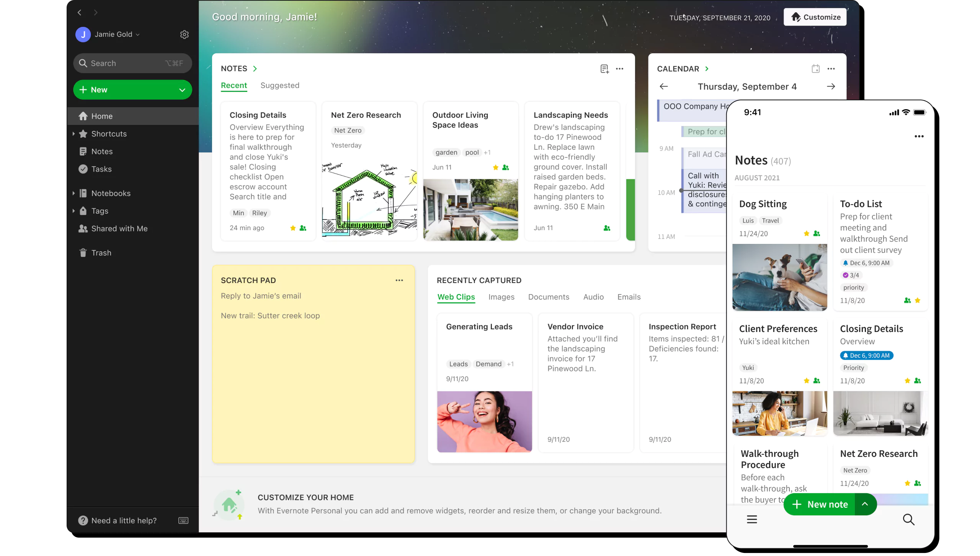Click Need a little help link
Image resolution: width=980 pixels, height=556 pixels.
(x=124, y=520)
